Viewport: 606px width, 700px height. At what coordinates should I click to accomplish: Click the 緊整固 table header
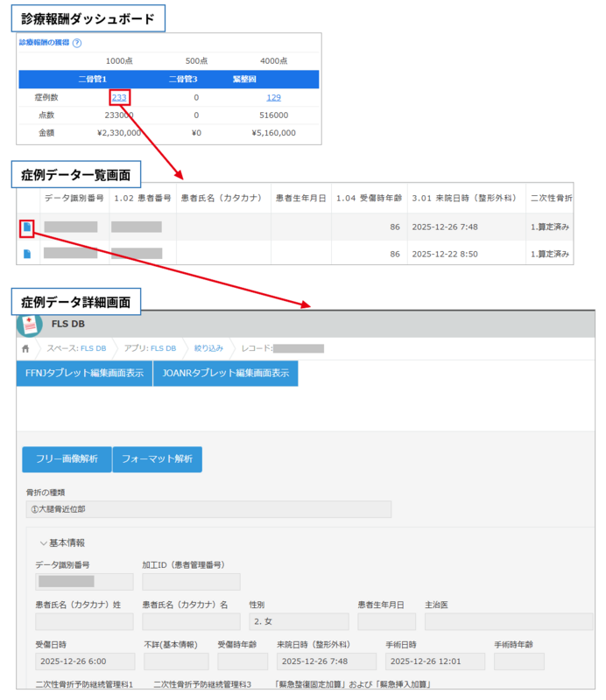pos(244,79)
